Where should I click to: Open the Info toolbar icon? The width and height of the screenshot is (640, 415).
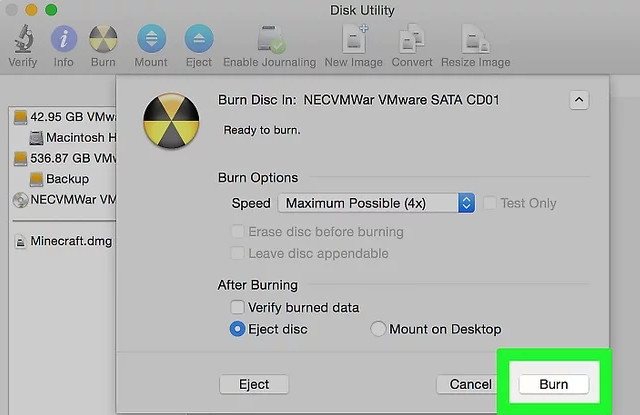pos(64,39)
